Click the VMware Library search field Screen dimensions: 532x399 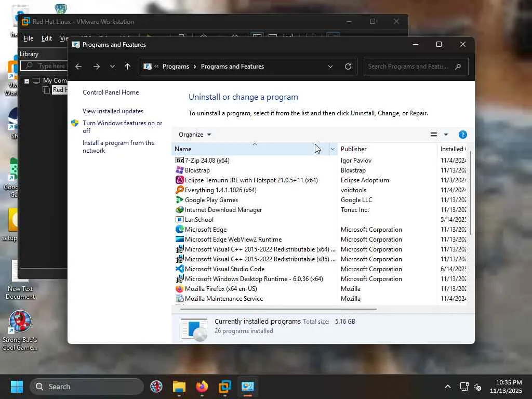44,65
